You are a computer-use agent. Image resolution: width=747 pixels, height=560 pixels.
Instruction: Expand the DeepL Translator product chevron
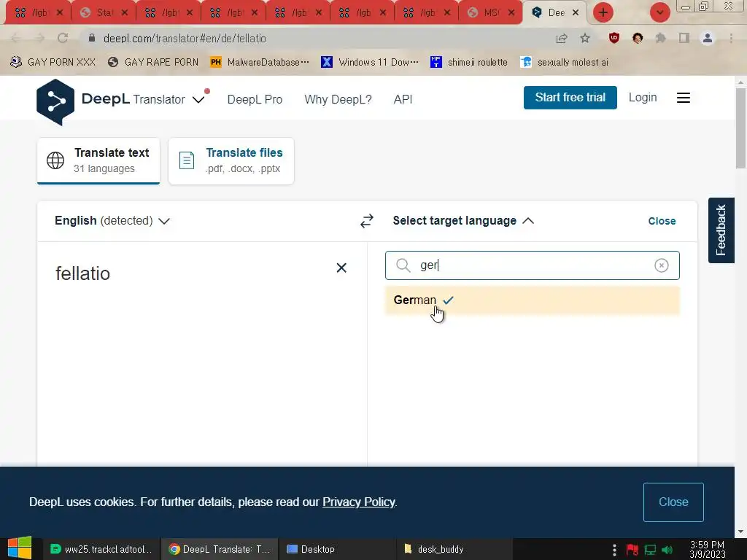point(198,99)
